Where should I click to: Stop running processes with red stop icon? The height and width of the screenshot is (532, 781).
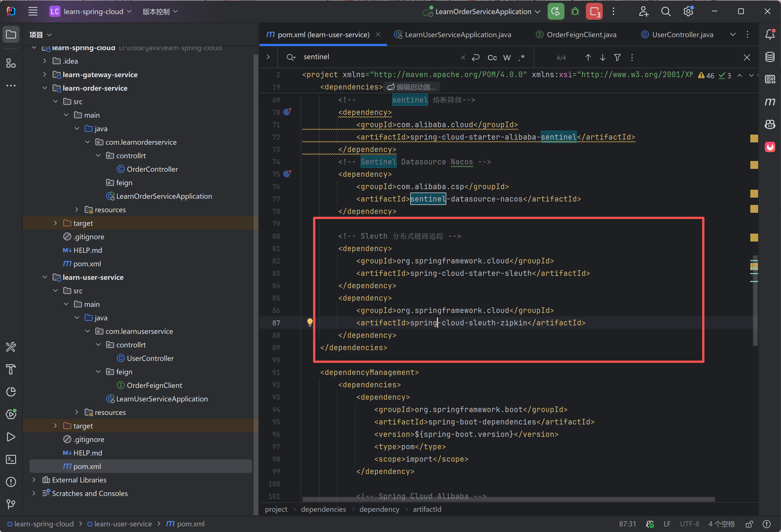[x=594, y=12]
